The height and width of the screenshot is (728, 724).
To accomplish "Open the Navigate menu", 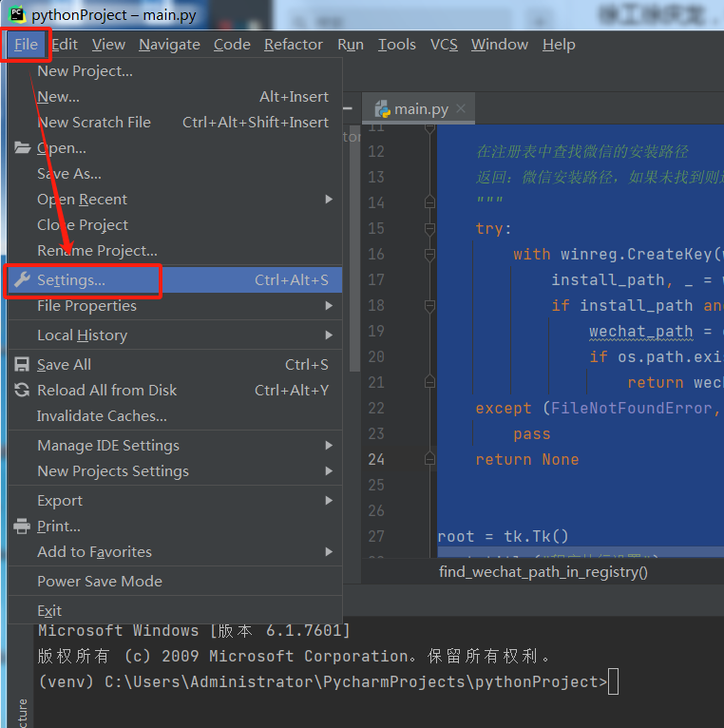I will (x=169, y=45).
